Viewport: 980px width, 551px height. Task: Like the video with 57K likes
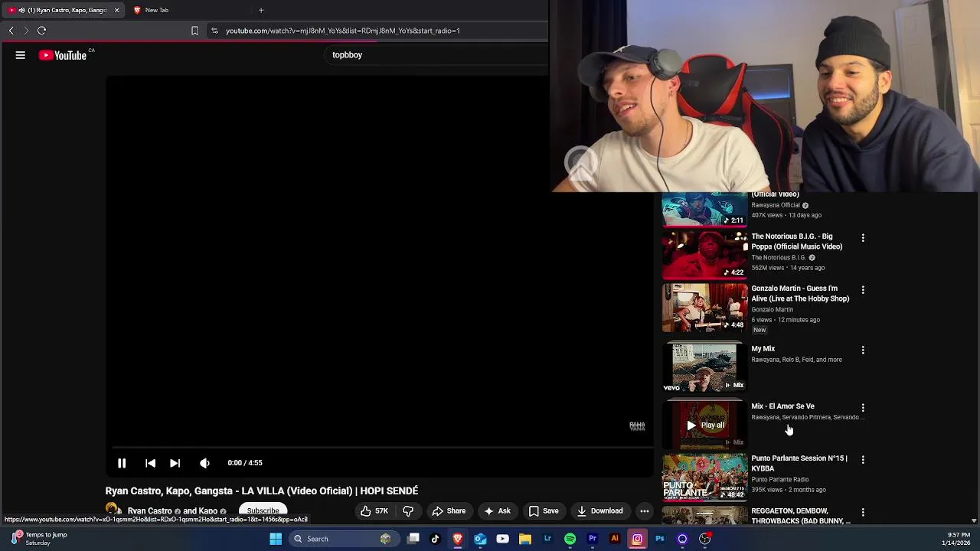tap(374, 511)
